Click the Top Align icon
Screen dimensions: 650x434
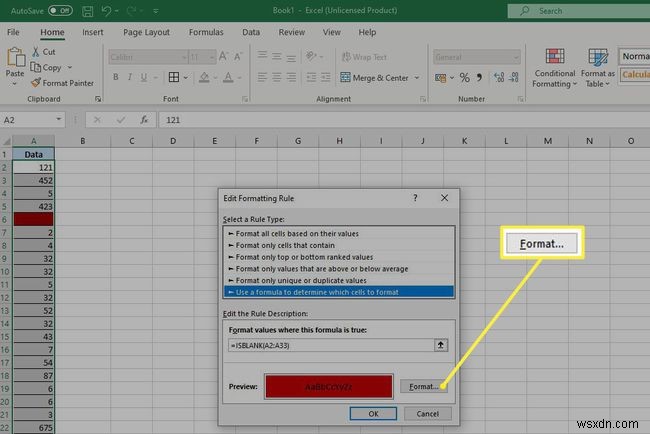[262, 56]
